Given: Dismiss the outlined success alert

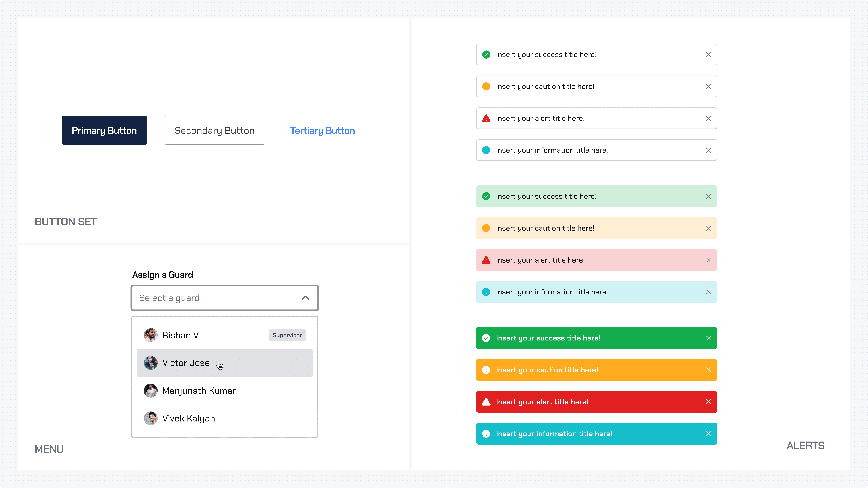Looking at the screenshot, I should [708, 55].
